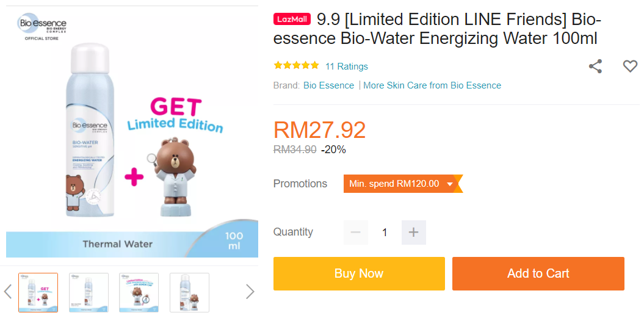Select the third thumbnail with screw cap text

pyautogui.click(x=139, y=292)
